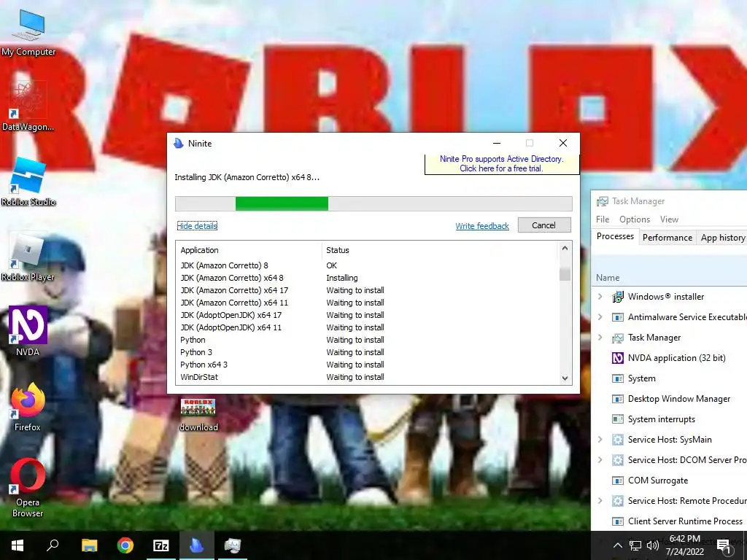Image resolution: width=747 pixels, height=560 pixels.
Task: Select the JDK (AdoptOpenJDK) x64 11 row
Action: pyautogui.click(x=368, y=327)
